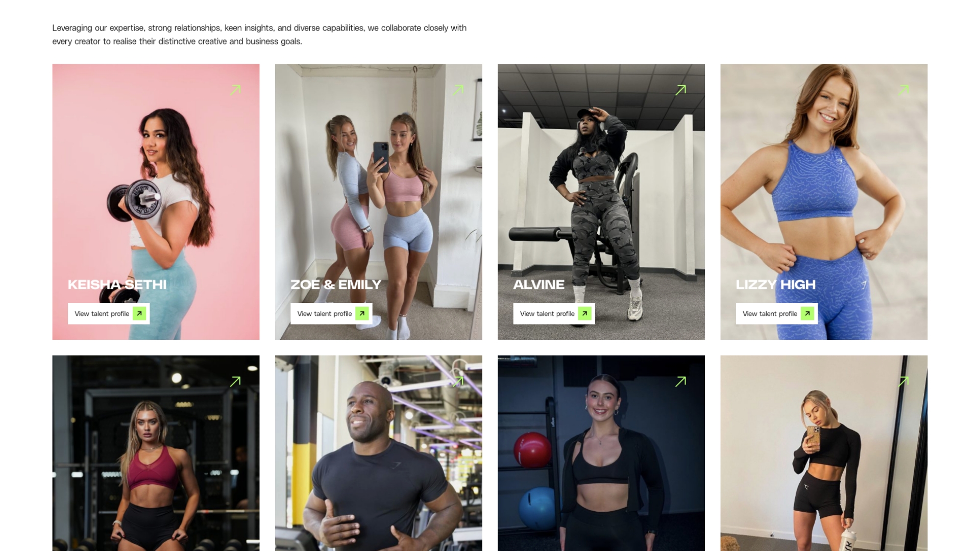Click green arrow square in Lizzy High's profile button
The image size is (980, 551).
807,314
